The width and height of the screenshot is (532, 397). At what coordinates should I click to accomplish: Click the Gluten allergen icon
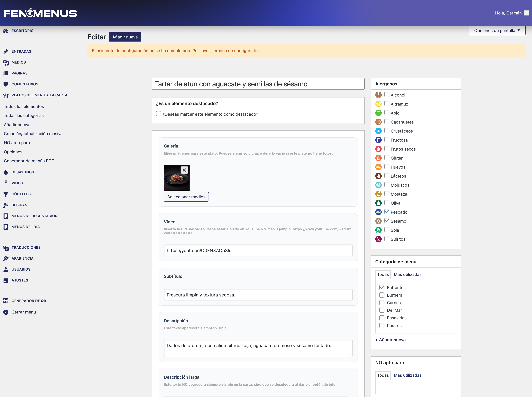click(378, 158)
